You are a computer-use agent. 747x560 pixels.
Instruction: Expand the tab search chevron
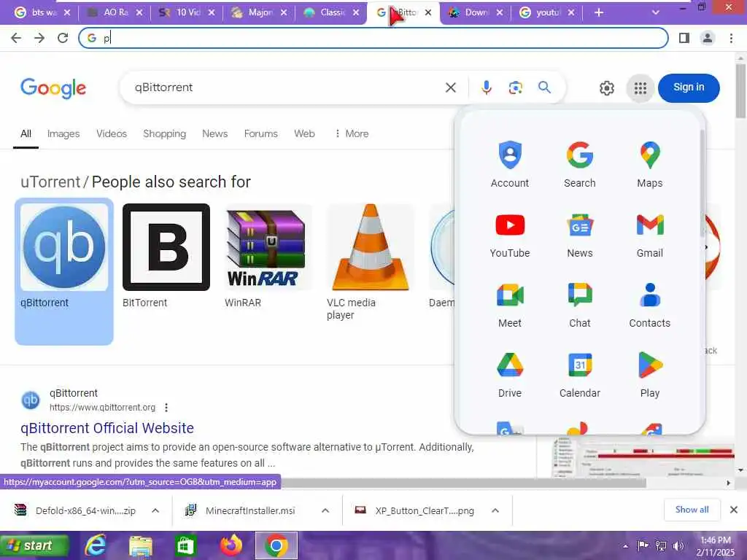[656, 12]
